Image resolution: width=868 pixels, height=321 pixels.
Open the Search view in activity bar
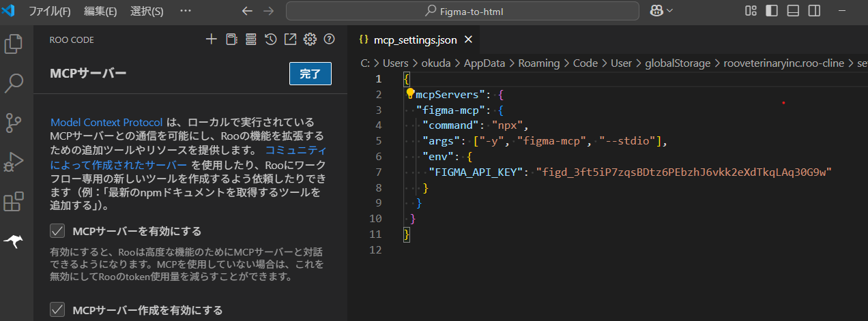(14, 84)
